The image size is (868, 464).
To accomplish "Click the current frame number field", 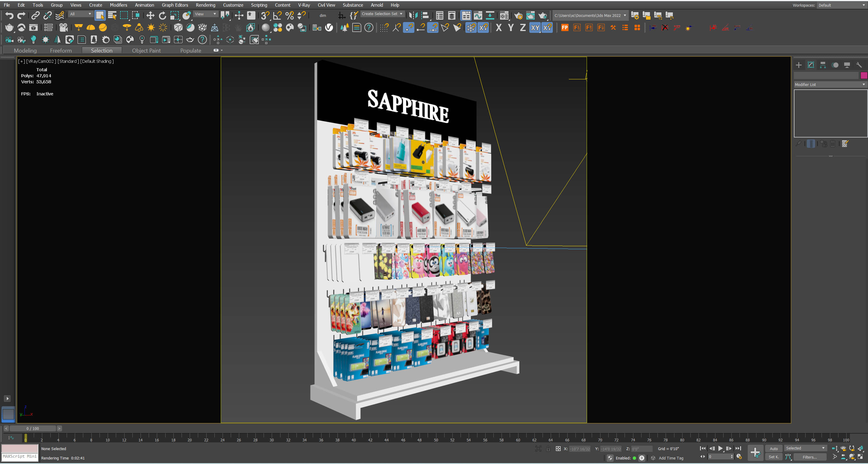I will [721, 456].
